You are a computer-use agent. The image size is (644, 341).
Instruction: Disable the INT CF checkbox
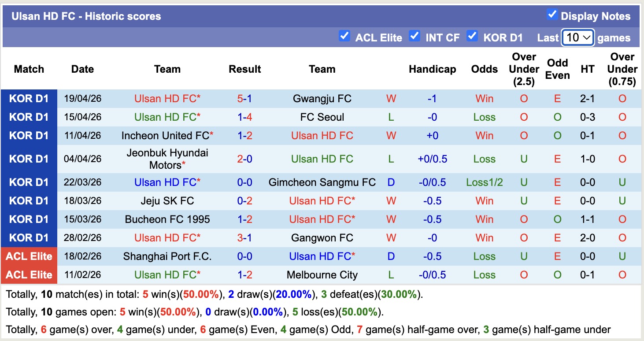[415, 37]
